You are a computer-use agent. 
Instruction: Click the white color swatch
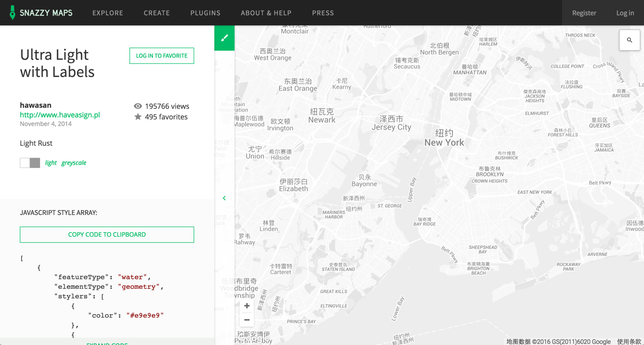(25, 163)
